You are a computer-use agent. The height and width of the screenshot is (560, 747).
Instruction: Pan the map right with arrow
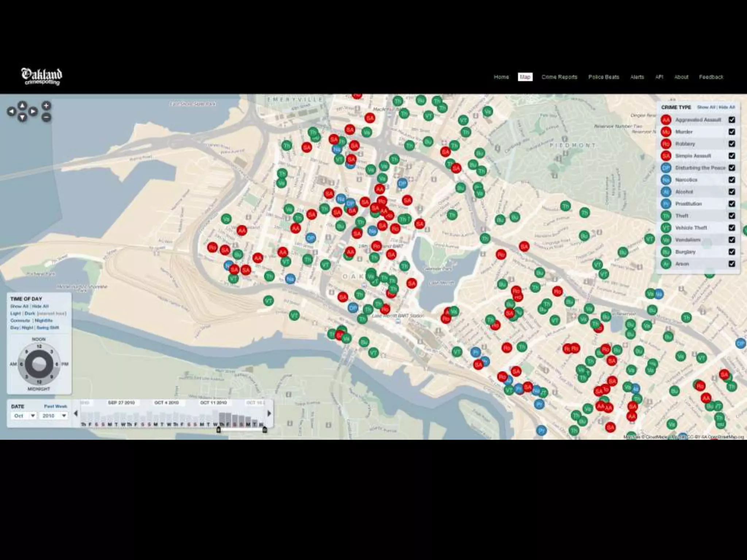pos(33,112)
